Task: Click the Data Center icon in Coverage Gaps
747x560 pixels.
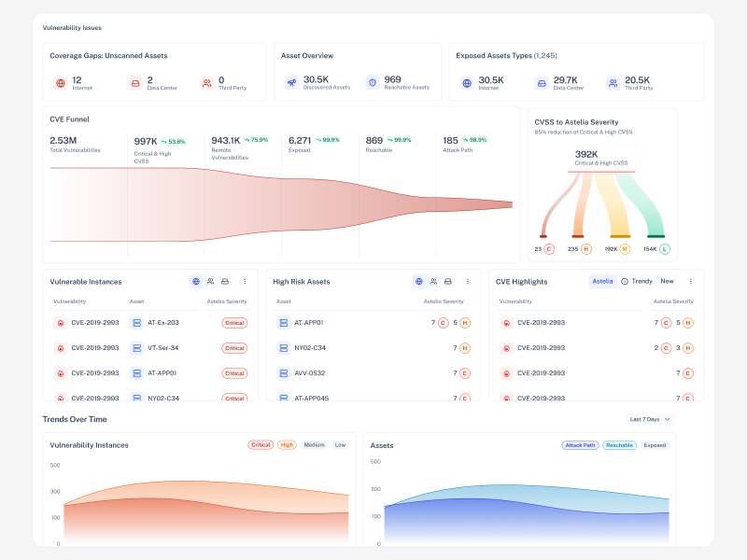Action: 134,83
